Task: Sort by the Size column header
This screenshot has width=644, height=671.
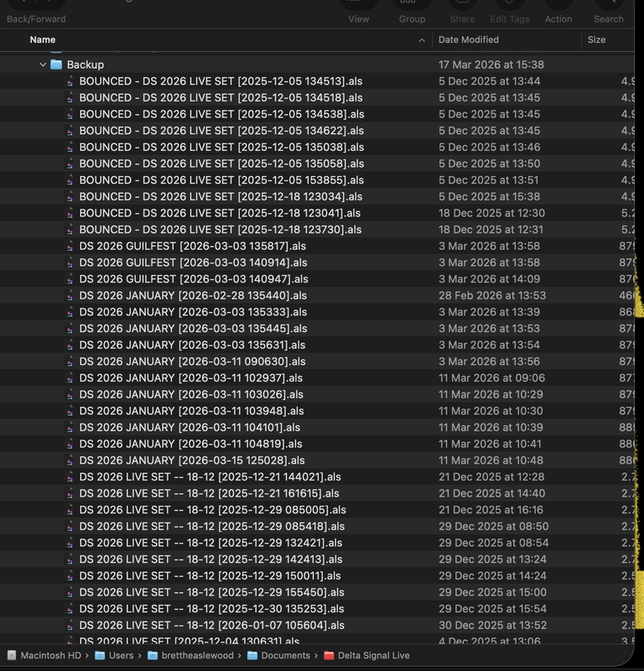Action: [x=596, y=39]
